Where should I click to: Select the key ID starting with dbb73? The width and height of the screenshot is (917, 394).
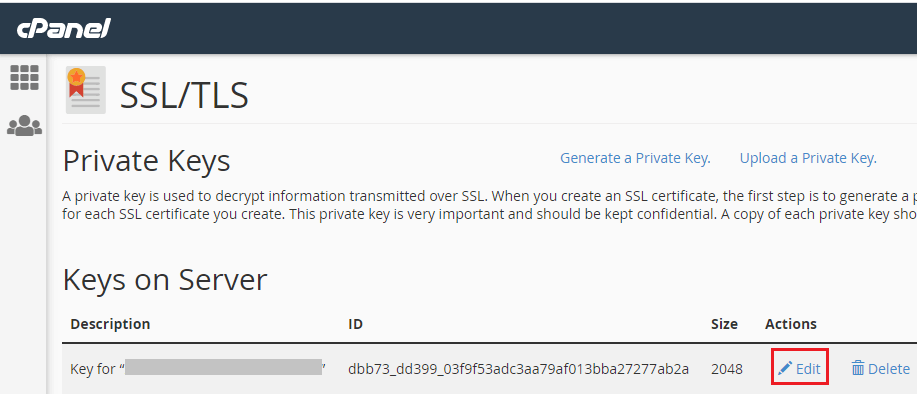tap(518, 369)
